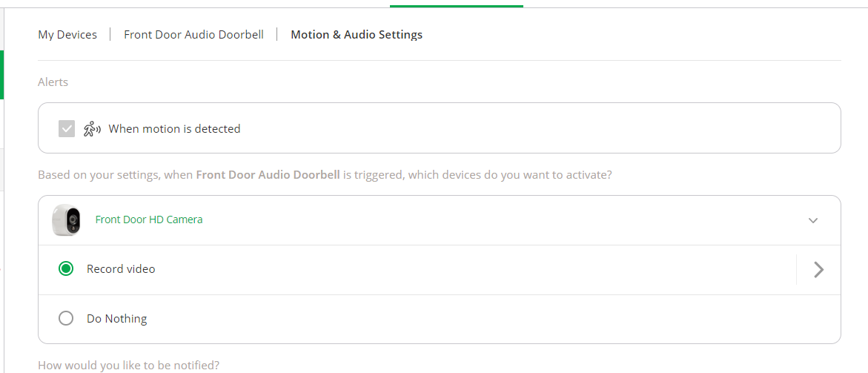868x373 pixels.
Task: Click the Front Door HD Camera thumbnail
Action: click(66, 220)
